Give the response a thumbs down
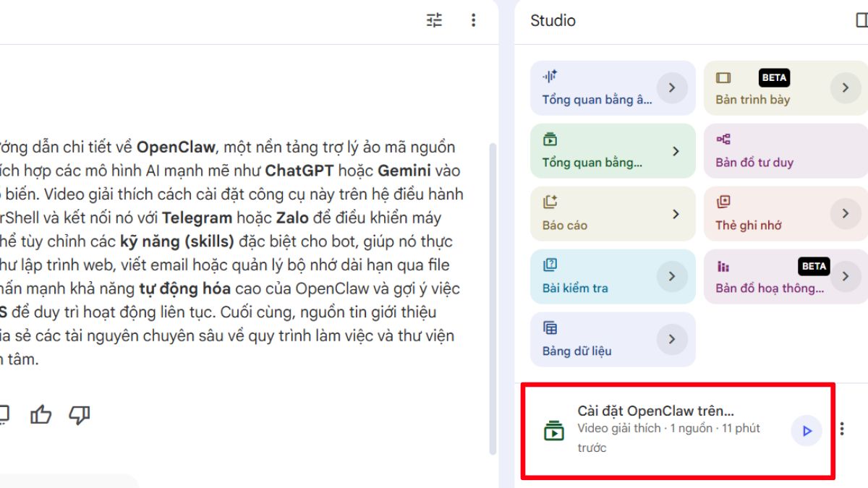868x488 pixels. point(79,414)
